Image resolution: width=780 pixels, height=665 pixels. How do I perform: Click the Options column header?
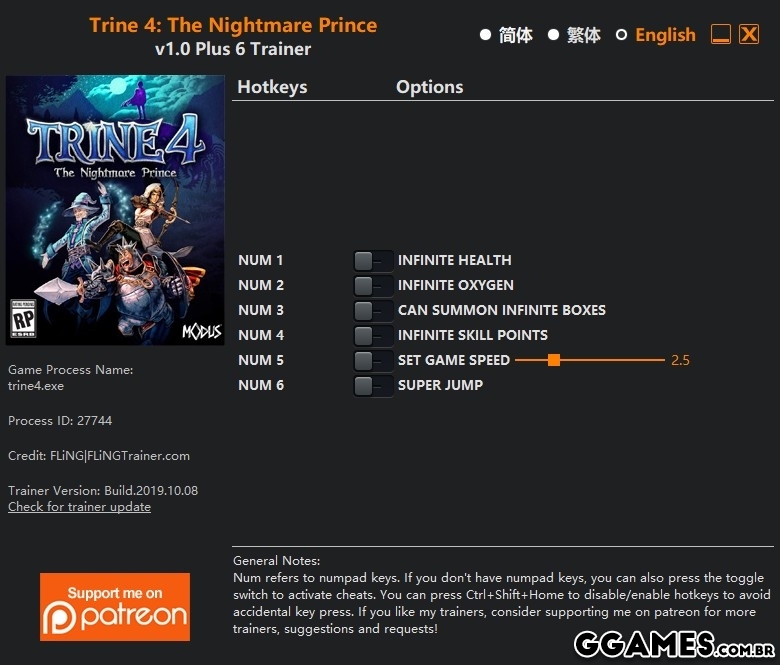click(429, 87)
